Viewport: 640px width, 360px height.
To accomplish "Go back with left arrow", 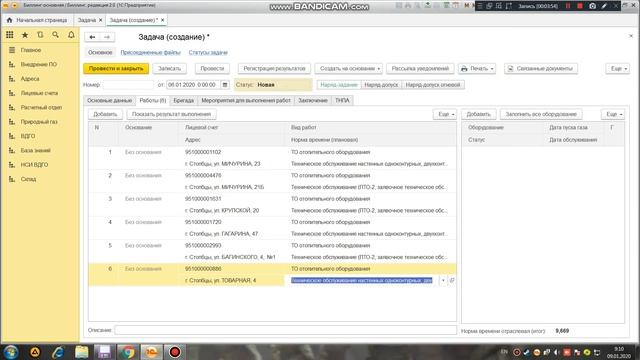I will point(92,37).
